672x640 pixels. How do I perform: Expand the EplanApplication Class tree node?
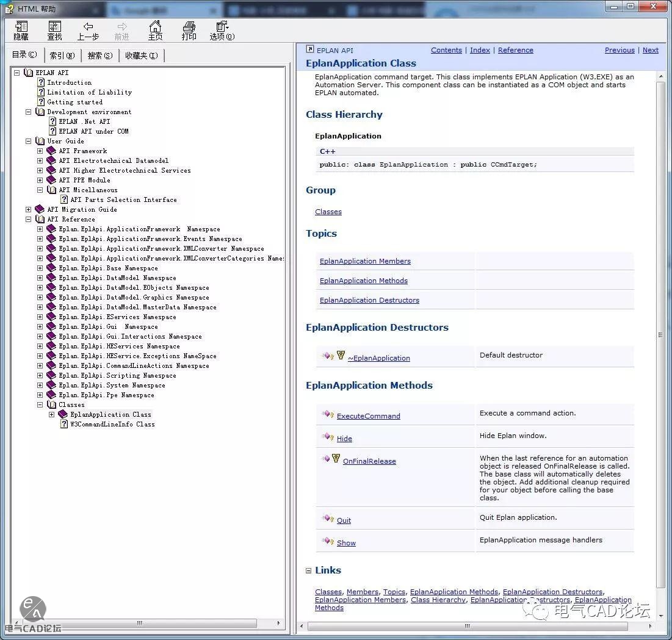coord(51,414)
